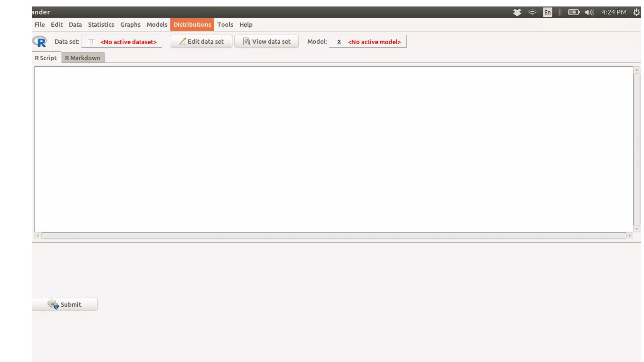Click the En keyboard language indicator
644x362 pixels.
[547, 12]
